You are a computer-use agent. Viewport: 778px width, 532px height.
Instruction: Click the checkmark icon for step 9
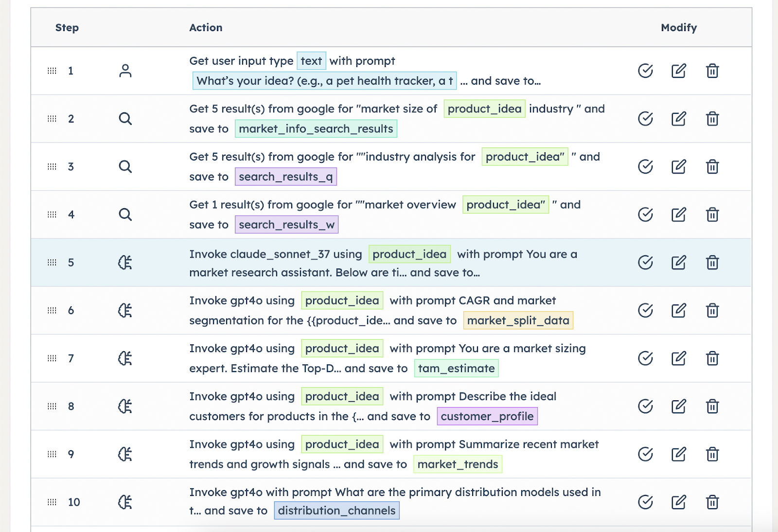(x=645, y=454)
